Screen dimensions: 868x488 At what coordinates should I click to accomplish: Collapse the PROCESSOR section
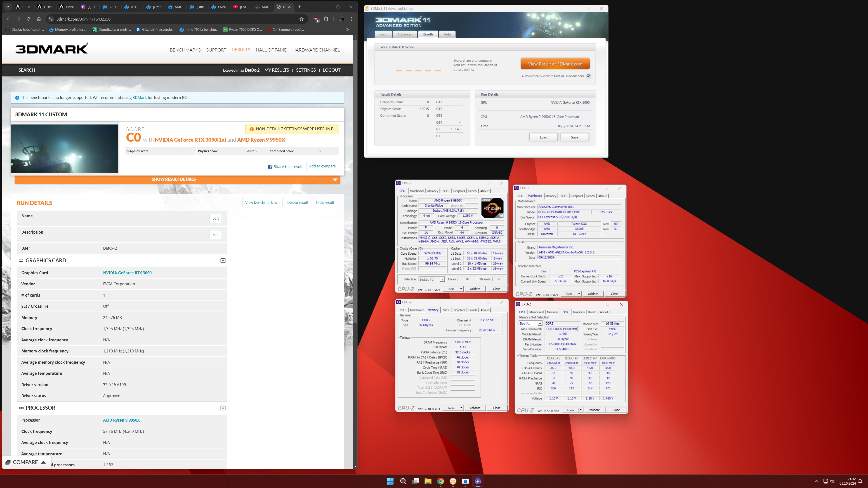click(223, 408)
